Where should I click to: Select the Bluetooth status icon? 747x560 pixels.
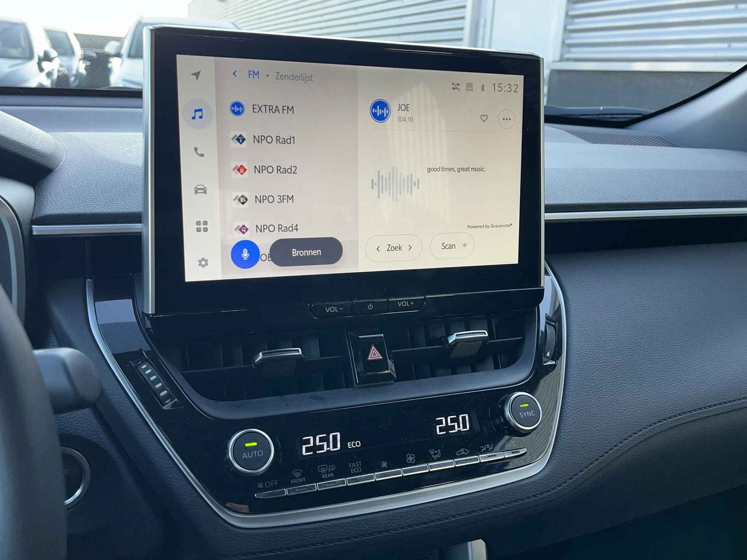tap(483, 89)
